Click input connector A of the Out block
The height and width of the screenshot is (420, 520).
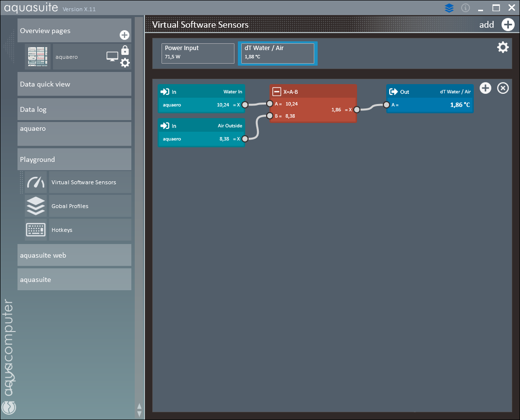tap(386, 105)
